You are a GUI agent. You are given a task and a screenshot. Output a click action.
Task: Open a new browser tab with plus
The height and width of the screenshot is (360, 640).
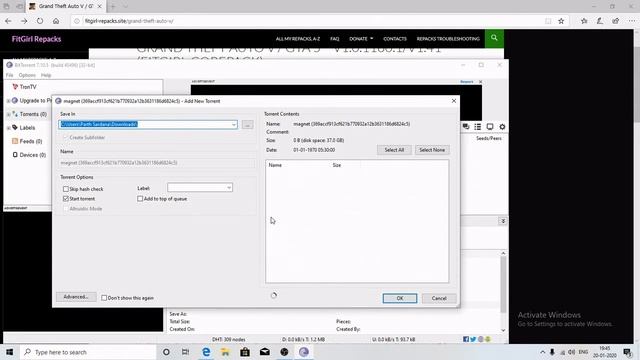click(113, 7)
